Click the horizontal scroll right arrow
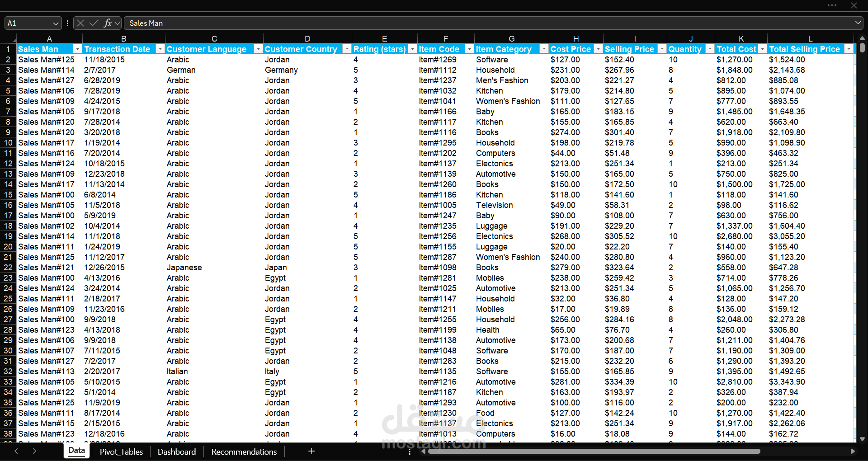This screenshot has width=868, height=461. (x=853, y=451)
